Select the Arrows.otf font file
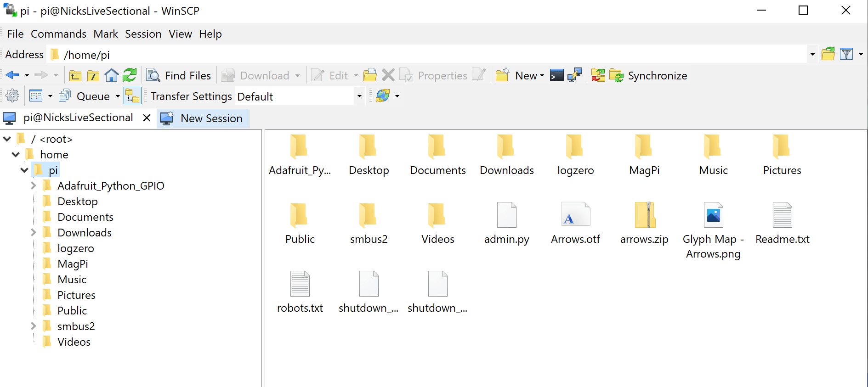The height and width of the screenshot is (387, 868). pyautogui.click(x=575, y=224)
